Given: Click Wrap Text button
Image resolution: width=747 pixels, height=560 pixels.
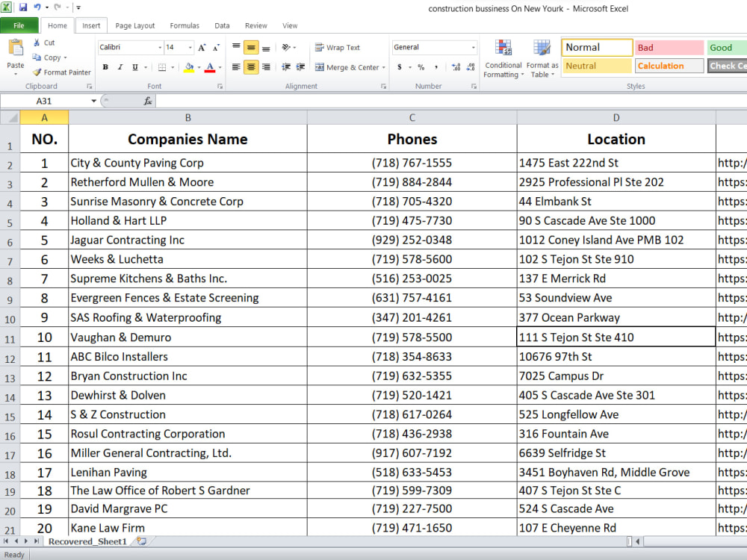Looking at the screenshot, I should (x=338, y=47).
